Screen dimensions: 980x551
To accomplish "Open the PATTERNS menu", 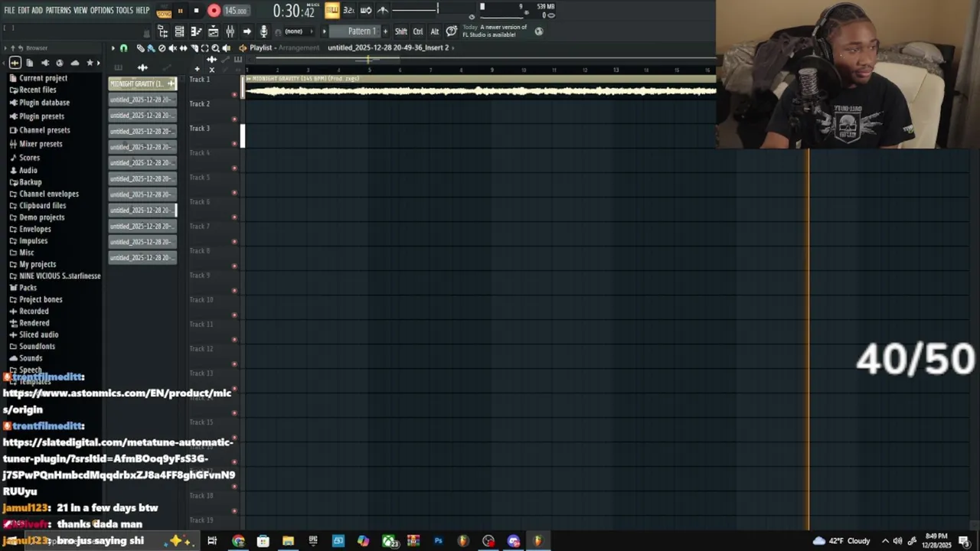I will pos(58,10).
